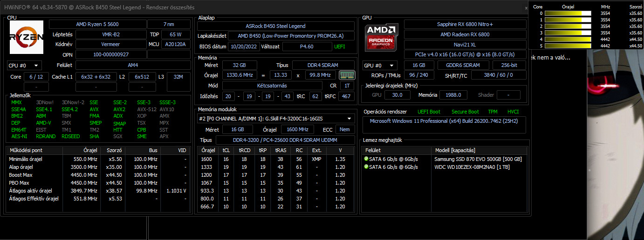Select the WDC WD10EZEX-08M2NA0 drive row
Viewport: 644px width, 240px height.
tap(445, 167)
